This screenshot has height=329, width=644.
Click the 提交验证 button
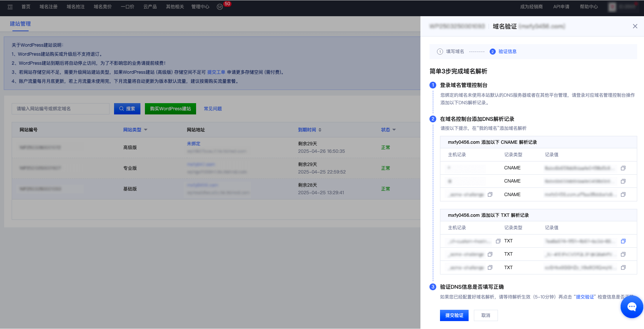pyautogui.click(x=454, y=315)
